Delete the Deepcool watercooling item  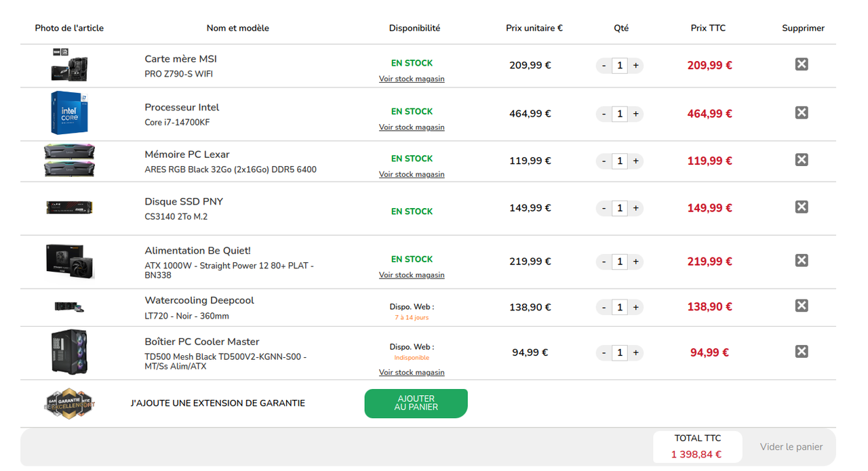click(802, 306)
